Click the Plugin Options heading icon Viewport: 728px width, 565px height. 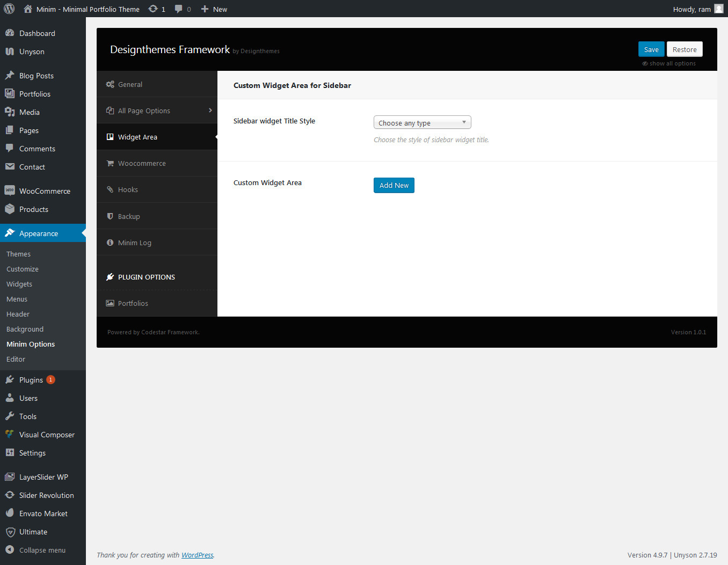110,277
